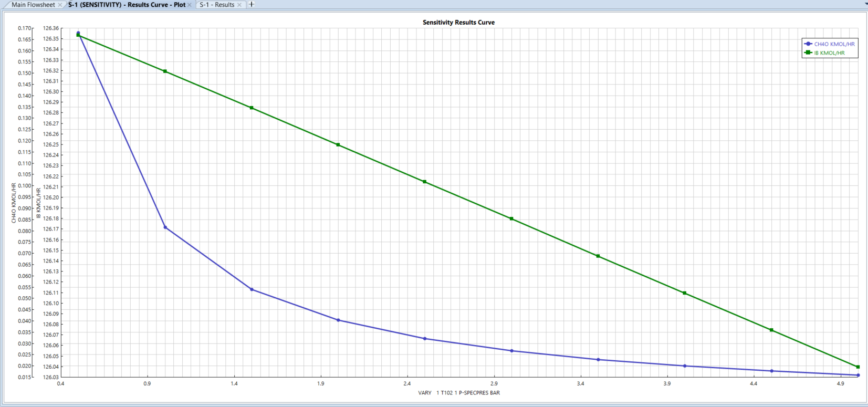This screenshot has width=868, height=407.
Task: Click the green curve point at 4.5 bar
Action: tap(771, 330)
